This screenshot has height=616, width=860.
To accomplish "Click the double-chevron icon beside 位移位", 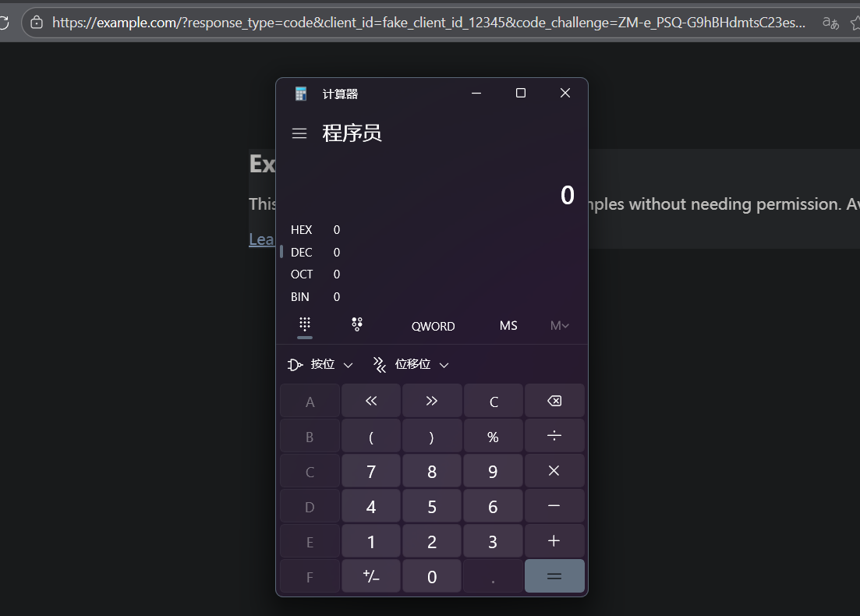I will pos(379,364).
